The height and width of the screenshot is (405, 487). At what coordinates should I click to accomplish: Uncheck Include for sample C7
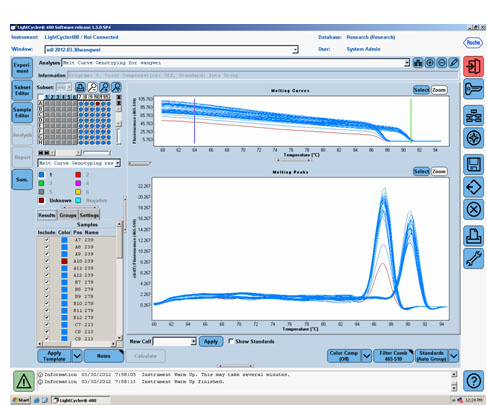point(47,324)
